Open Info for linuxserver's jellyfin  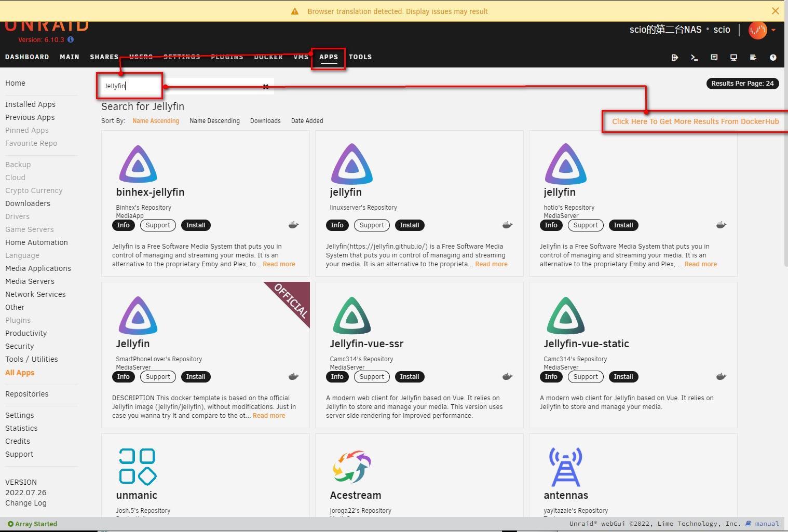tap(337, 225)
